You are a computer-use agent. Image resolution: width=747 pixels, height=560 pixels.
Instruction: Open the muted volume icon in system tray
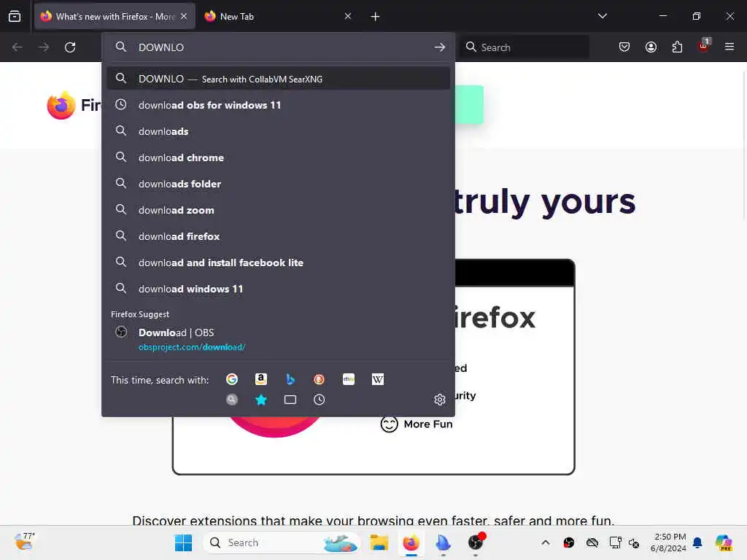634,542
